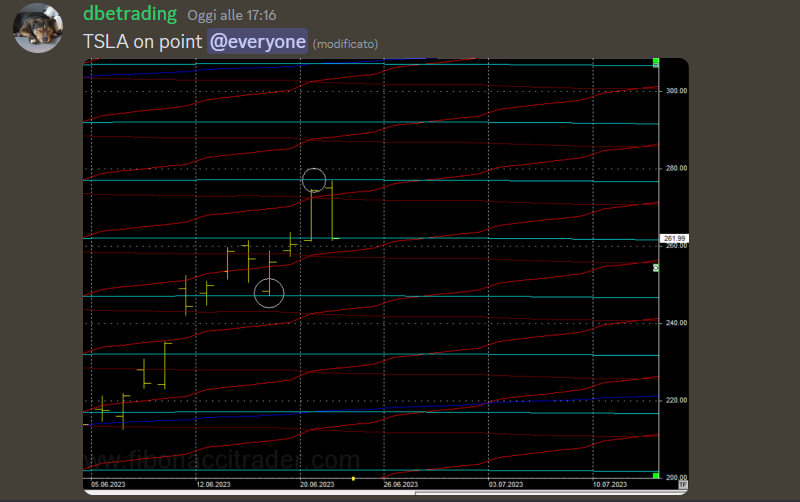The image size is (800, 502).
Task: Click the 26.06.2023 date axis label
Action: coord(401,485)
